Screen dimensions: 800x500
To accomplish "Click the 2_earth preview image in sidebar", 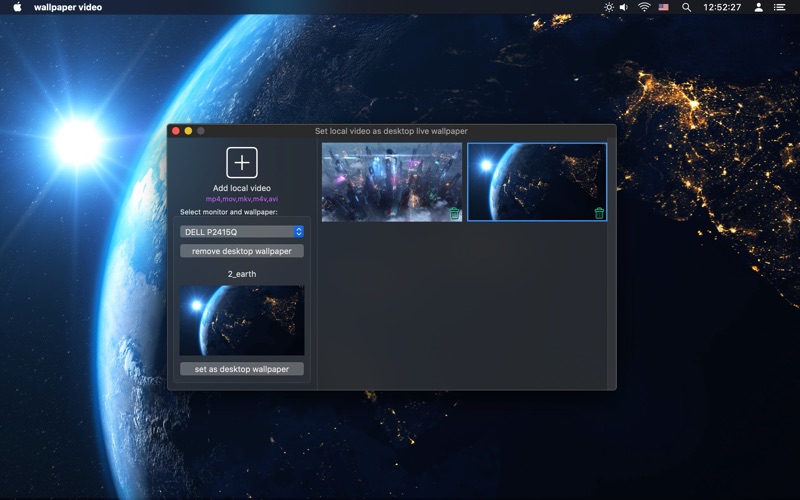I will point(242,320).
